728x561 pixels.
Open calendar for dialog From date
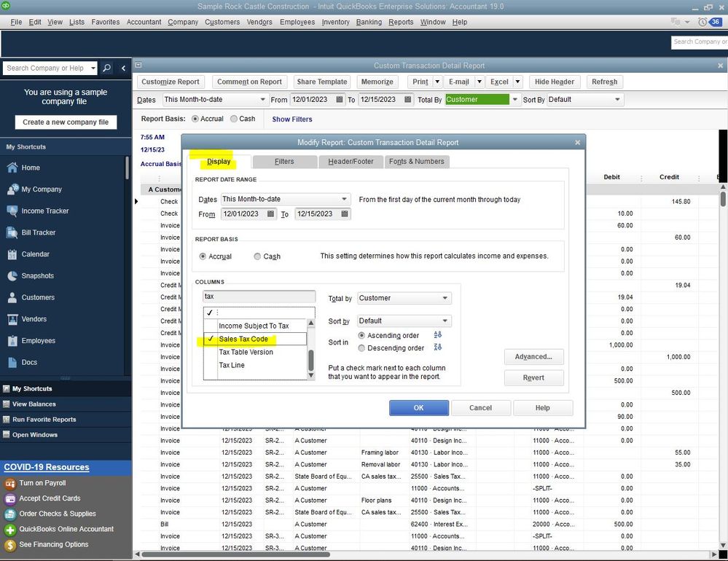(x=270, y=214)
